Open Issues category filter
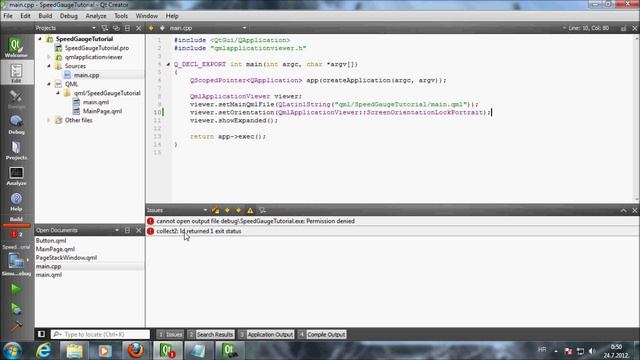This screenshot has height=360, width=640. (262, 210)
